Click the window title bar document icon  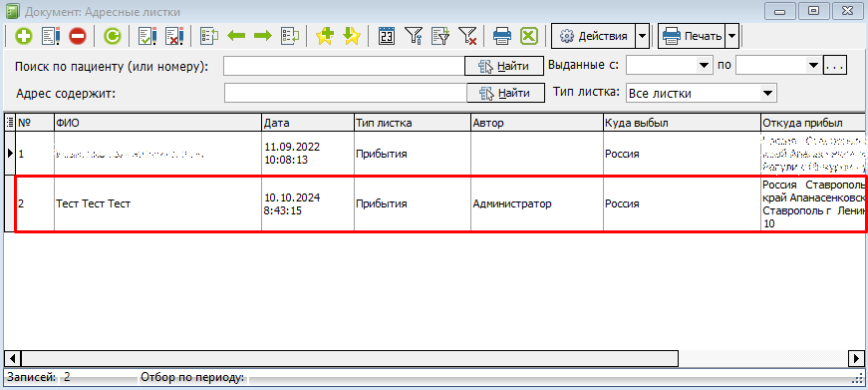[x=12, y=11]
